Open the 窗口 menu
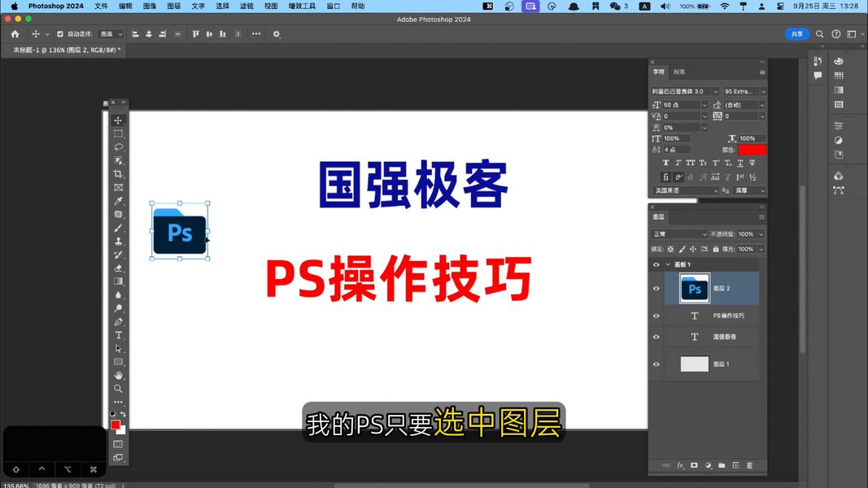868x488 pixels. pos(334,6)
